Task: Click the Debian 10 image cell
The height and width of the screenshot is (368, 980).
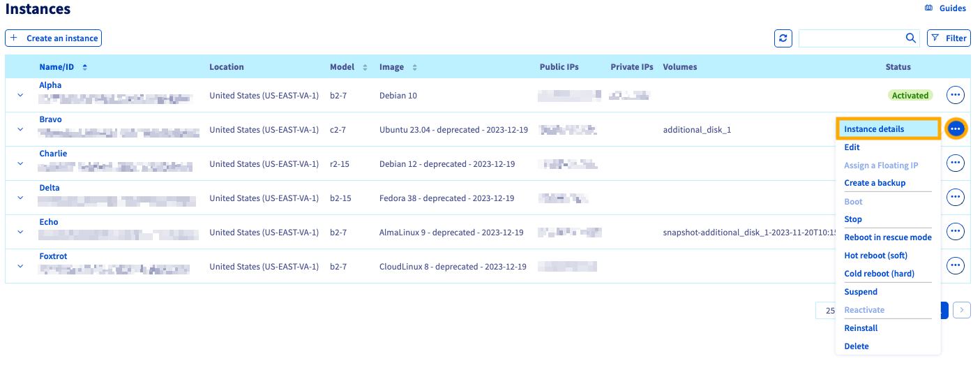Action: [398, 96]
